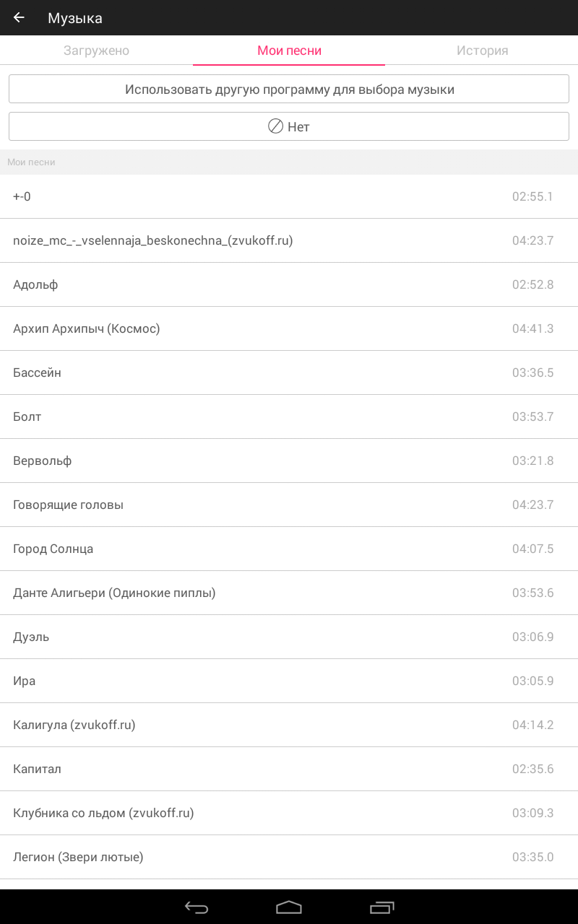The image size is (578, 924).
Task: Click Использовать другую программу для выбора музыки
Action: pos(289,90)
